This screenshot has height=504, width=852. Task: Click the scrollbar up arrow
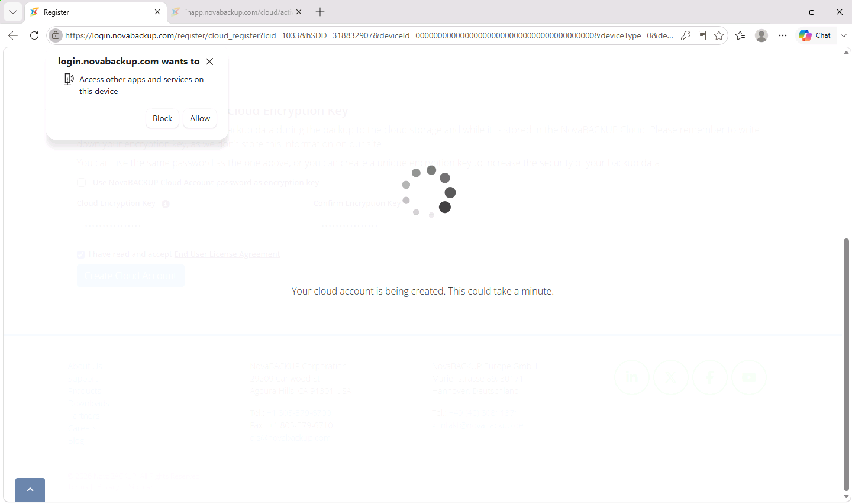[846, 53]
